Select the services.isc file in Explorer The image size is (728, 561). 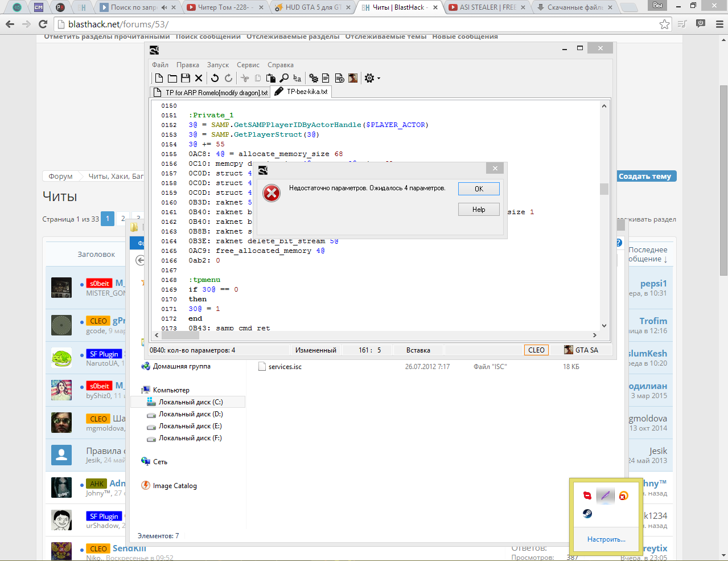[x=285, y=367]
